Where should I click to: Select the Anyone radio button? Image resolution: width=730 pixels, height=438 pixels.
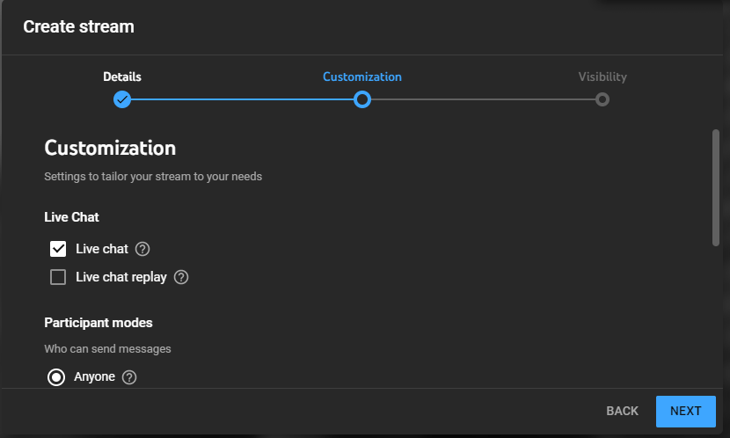56,377
